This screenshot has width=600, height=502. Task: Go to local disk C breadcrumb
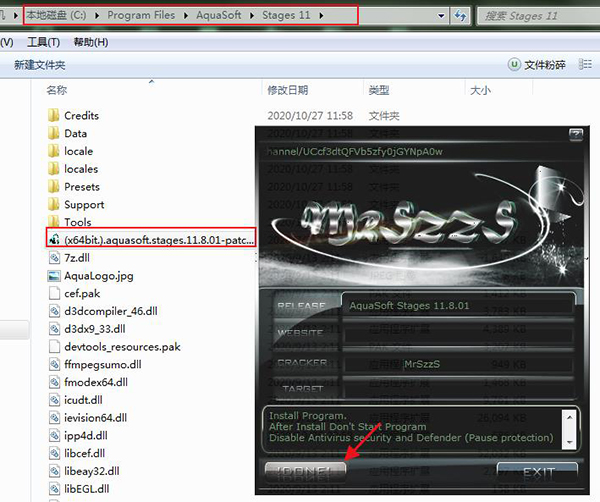56,15
